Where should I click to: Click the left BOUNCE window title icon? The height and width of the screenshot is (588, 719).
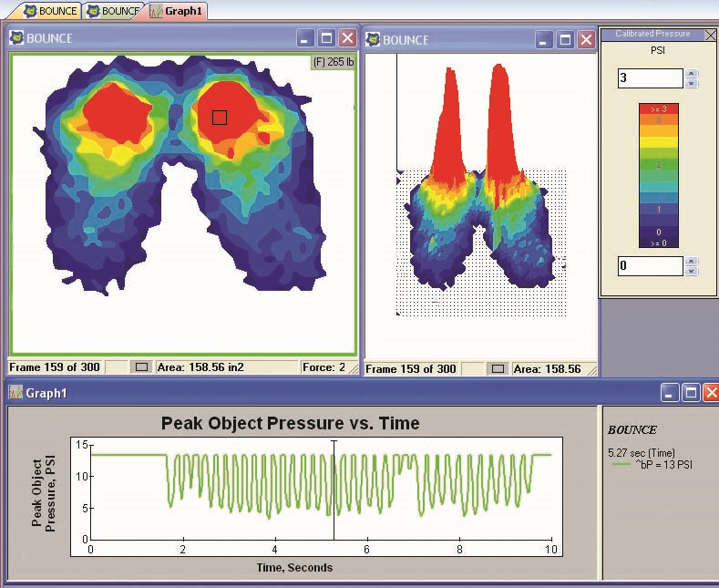click(x=17, y=37)
